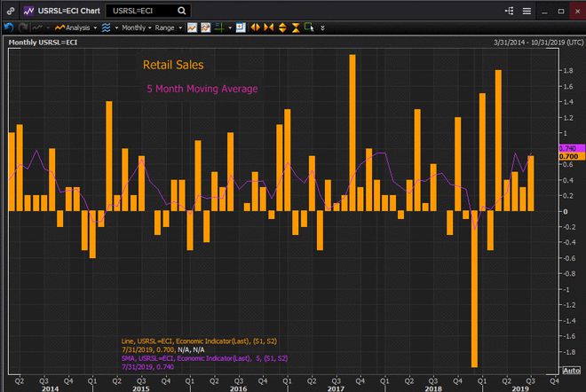The height and width of the screenshot is (392, 586).
Task: Click the 2019 year label on time axis
Action: coord(520,388)
